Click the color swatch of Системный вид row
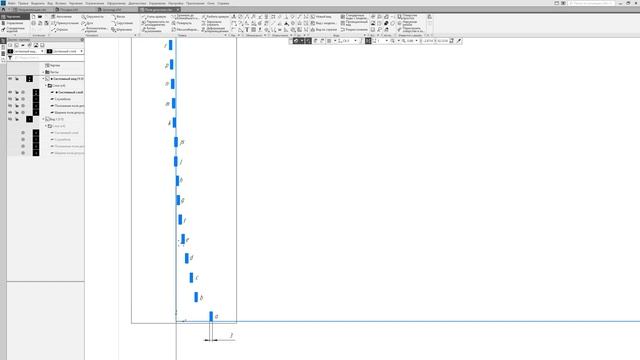Image resolution: width=640 pixels, height=360 pixels. point(29,79)
